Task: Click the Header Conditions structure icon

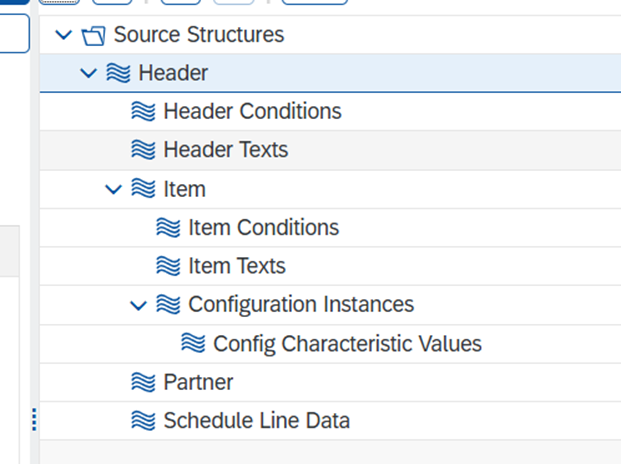Action: (x=143, y=111)
